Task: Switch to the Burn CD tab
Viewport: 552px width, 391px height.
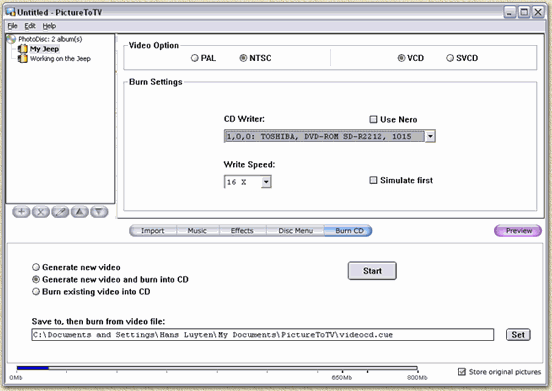Action: click(349, 231)
